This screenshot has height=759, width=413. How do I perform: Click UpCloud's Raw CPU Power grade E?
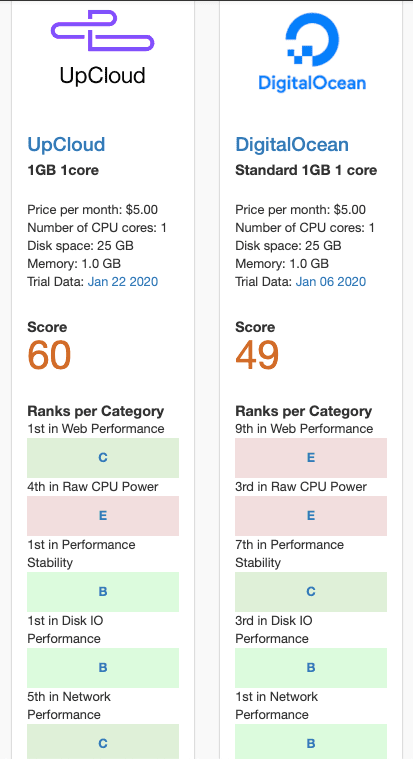103,516
